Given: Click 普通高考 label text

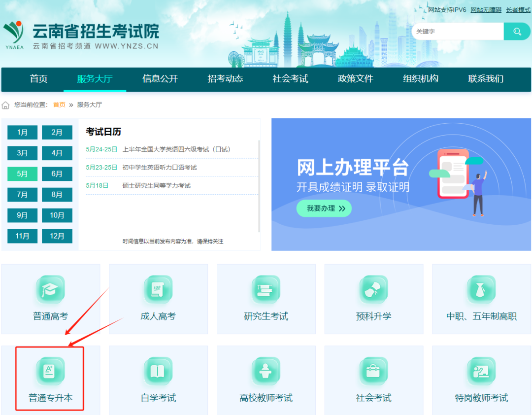Looking at the screenshot, I should coord(50,316).
